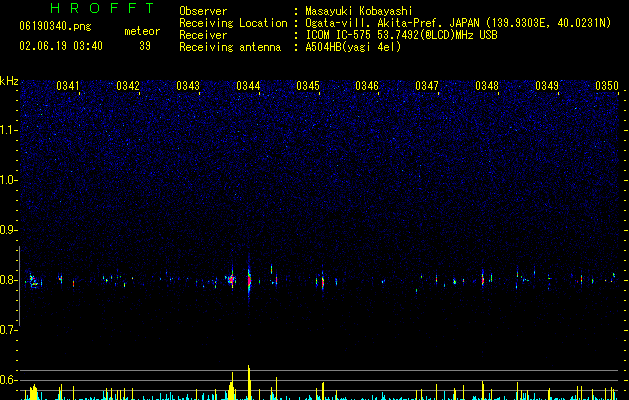Click the 0344 time marker
This screenshot has height=400, width=629.
pos(248,86)
